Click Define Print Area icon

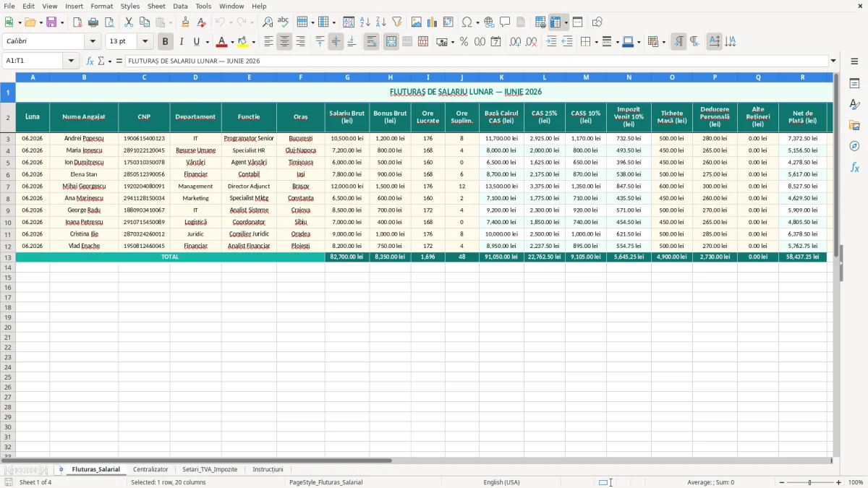[540, 22]
